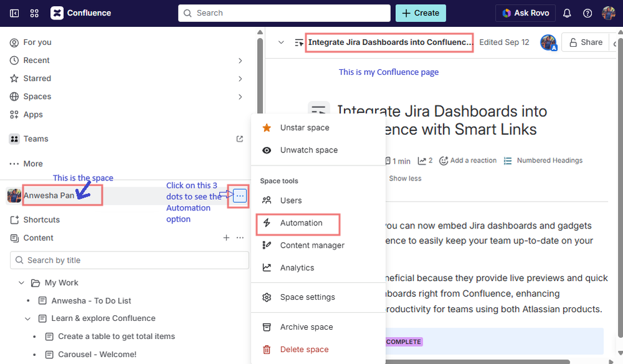Click the COMPLETE status lozenge
The image size is (623, 364).
tap(403, 342)
